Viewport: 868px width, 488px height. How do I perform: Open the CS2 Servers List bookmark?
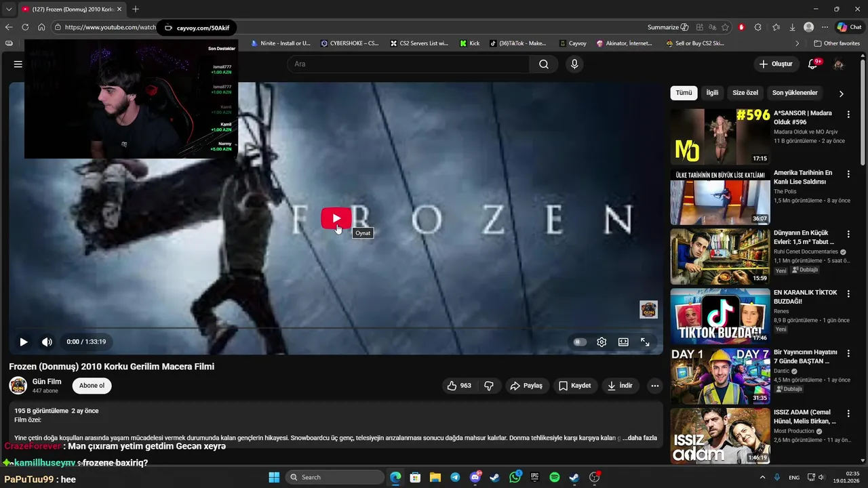pyautogui.click(x=419, y=43)
